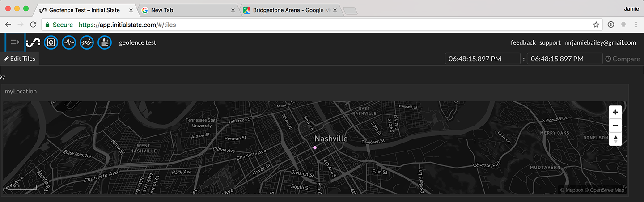Click the geofence test bucket name

tap(138, 42)
